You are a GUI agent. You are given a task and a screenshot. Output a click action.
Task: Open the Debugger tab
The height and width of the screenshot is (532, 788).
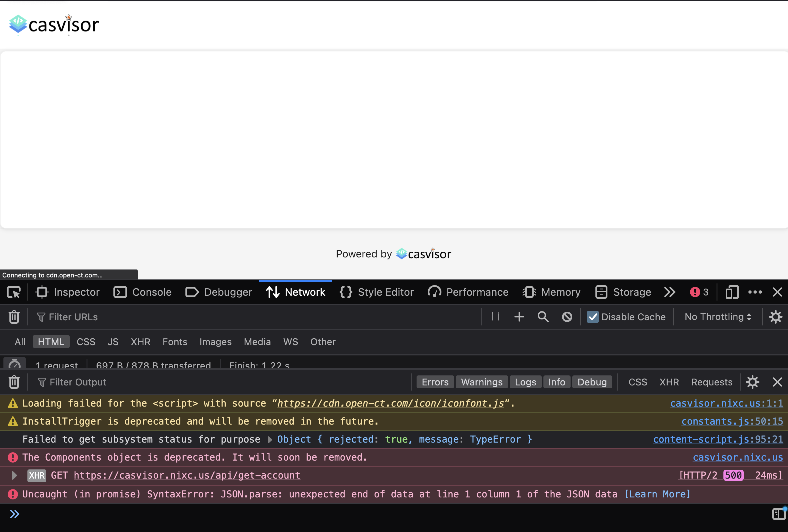pyautogui.click(x=219, y=292)
